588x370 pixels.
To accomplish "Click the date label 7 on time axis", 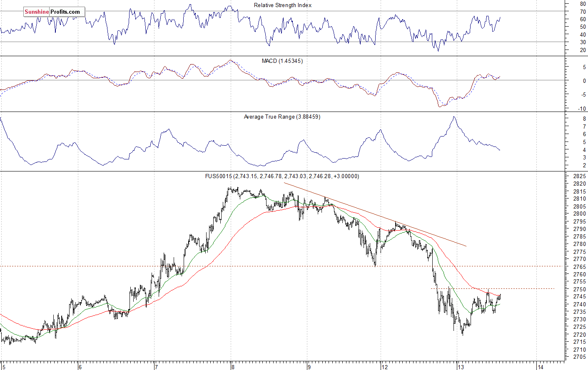I will coord(156,367).
